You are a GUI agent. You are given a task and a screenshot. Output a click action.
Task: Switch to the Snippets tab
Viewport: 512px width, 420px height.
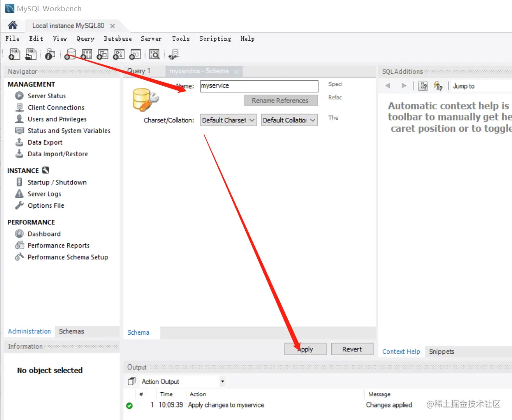point(442,351)
